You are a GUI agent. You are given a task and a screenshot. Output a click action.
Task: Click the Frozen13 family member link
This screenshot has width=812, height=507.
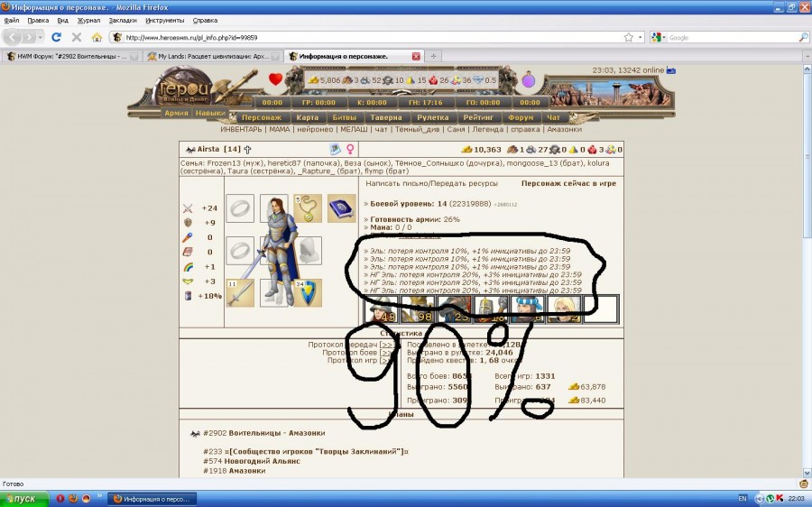(225, 163)
